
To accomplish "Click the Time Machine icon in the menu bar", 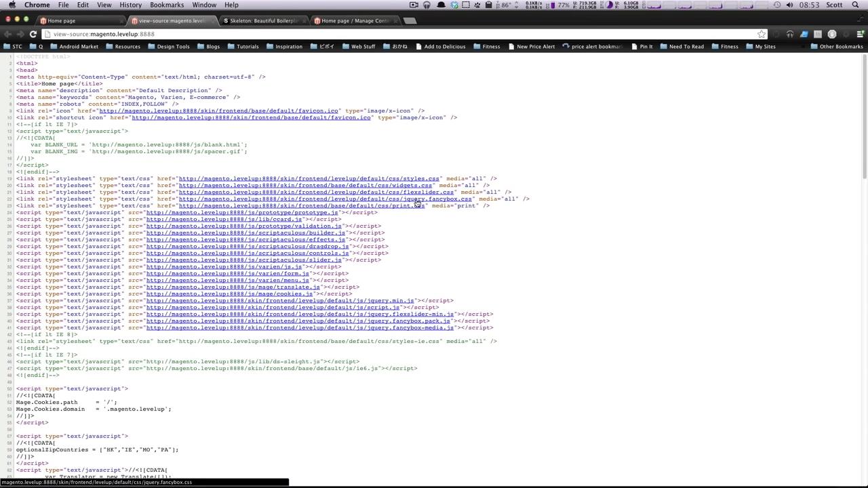I will click(777, 5).
